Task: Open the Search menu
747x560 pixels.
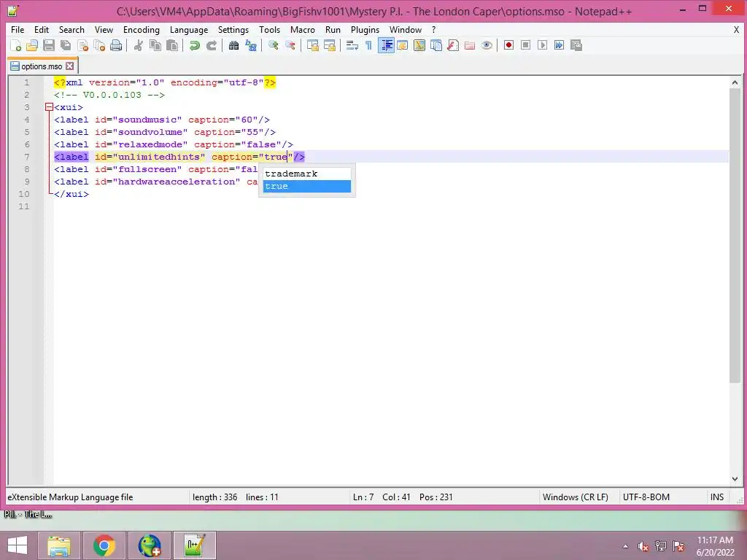Action: tap(71, 29)
